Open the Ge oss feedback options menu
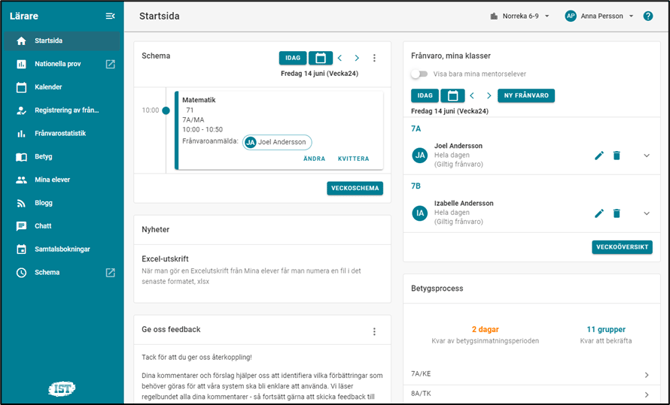 375,331
